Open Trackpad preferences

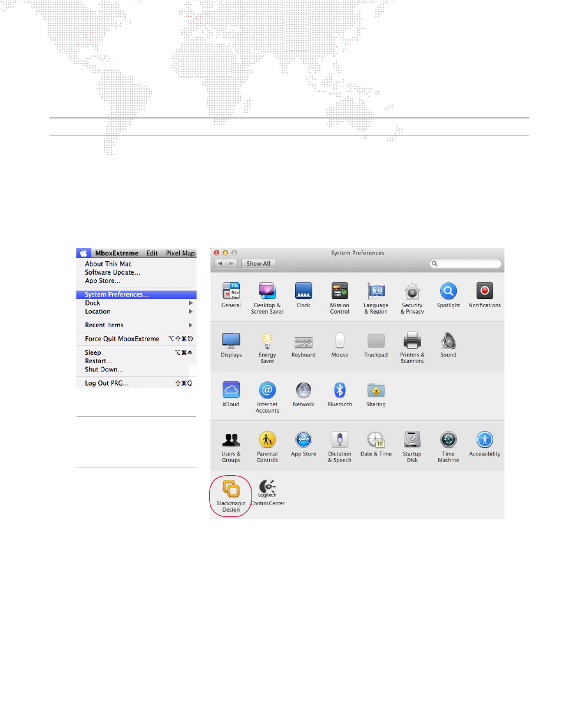point(376,345)
